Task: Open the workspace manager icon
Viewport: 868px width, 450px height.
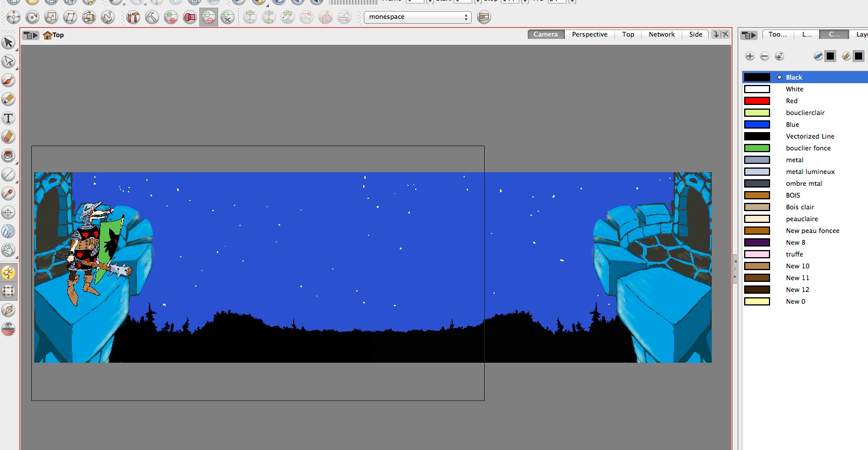Action: tap(484, 17)
